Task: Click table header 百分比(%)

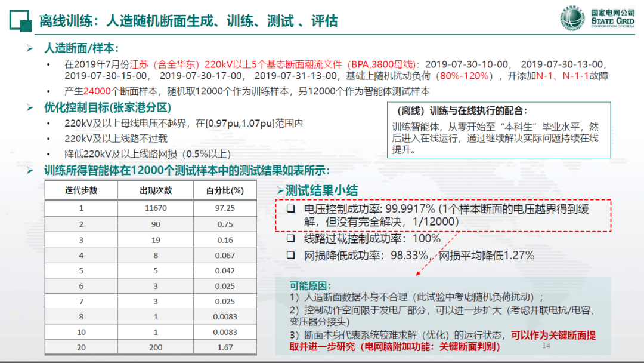Action: (x=225, y=190)
